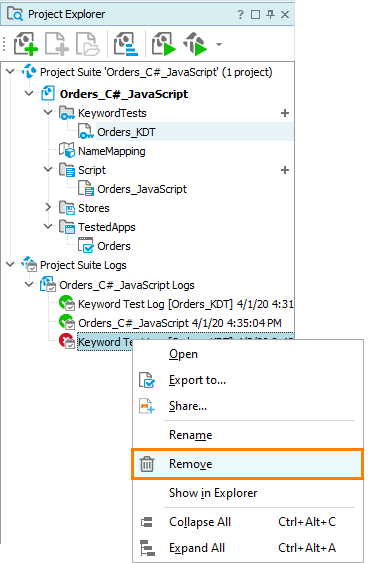Viewport: 368px width, 563px height.
Task: Collapse the TestedApps folder
Action: pyautogui.click(x=48, y=226)
